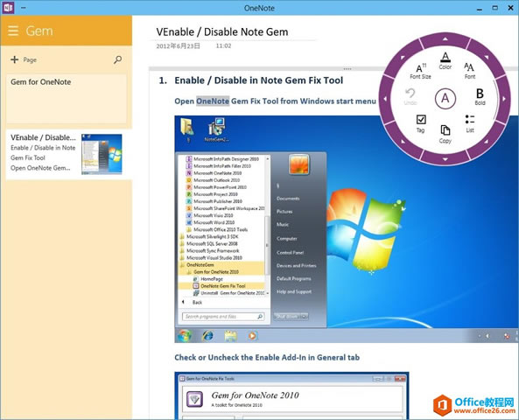Click the Page label next to plus
Screen dimensions: 519x420
click(x=30, y=59)
